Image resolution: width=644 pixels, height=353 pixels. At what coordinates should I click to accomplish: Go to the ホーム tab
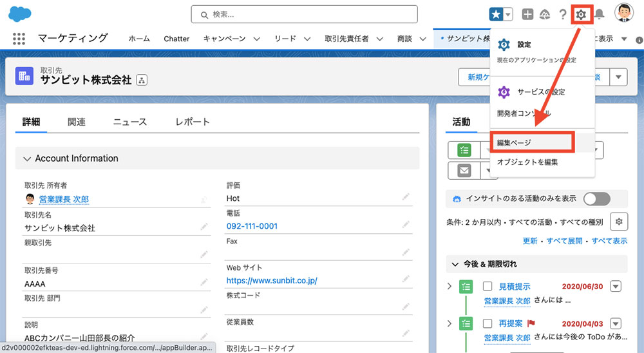point(139,39)
